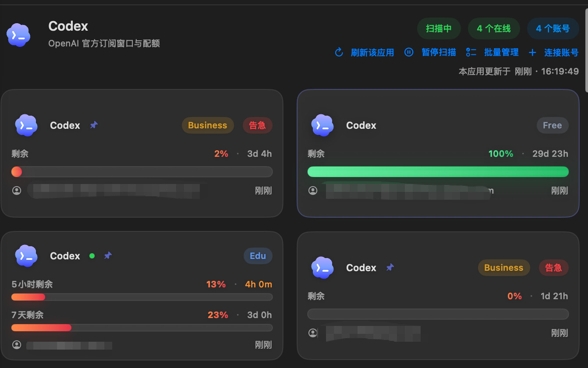Click the 4 个在线 badge
Image resolution: width=588 pixels, height=368 pixels.
494,28
